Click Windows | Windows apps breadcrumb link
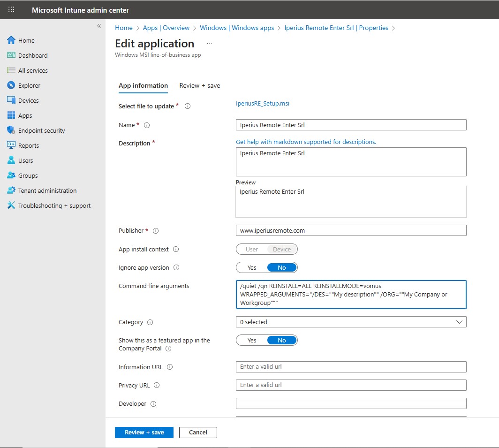499x448 pixels. pos(237,28)
